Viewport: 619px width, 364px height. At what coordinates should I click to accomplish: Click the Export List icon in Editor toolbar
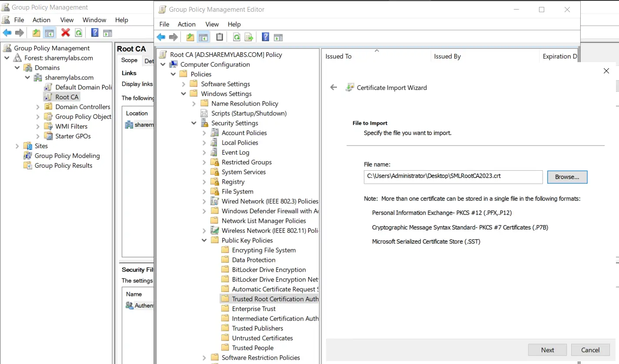click(x=249, y=37)
